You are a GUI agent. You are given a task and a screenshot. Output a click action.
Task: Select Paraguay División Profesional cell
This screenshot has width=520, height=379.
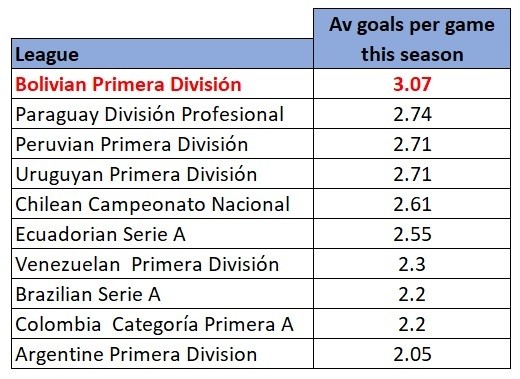point(162,114)
